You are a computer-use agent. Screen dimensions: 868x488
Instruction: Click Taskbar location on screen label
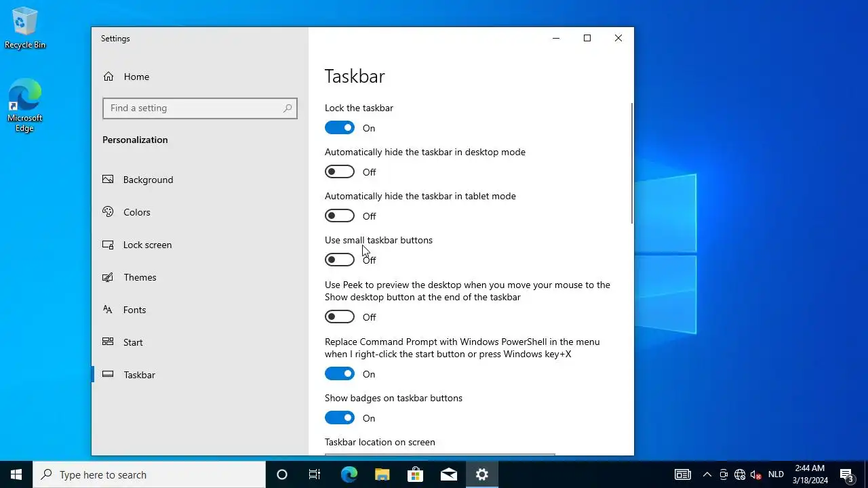pos(380,442)
